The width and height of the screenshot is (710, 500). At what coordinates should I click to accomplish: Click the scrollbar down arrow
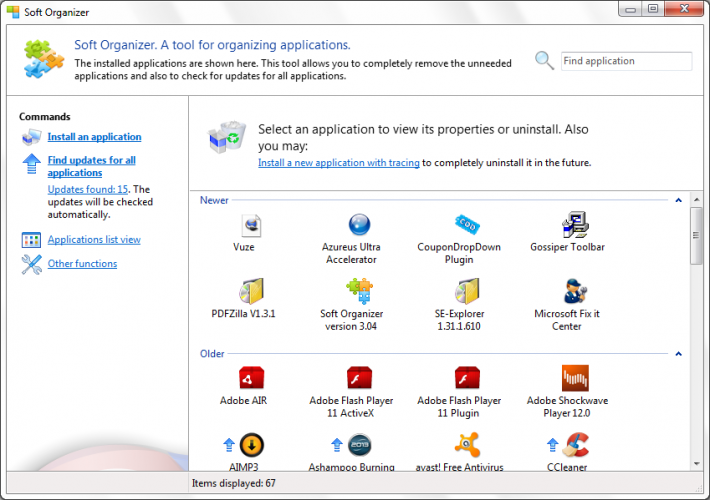696,464
